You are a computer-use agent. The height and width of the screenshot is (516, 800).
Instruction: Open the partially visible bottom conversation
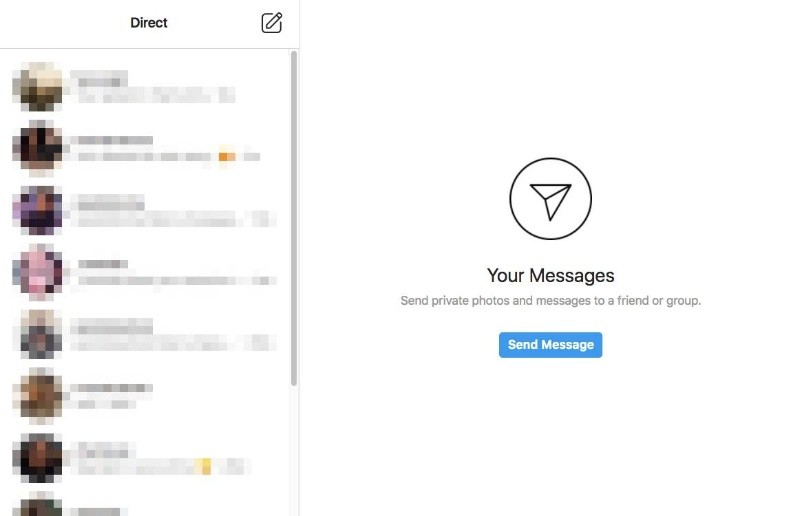145,503
